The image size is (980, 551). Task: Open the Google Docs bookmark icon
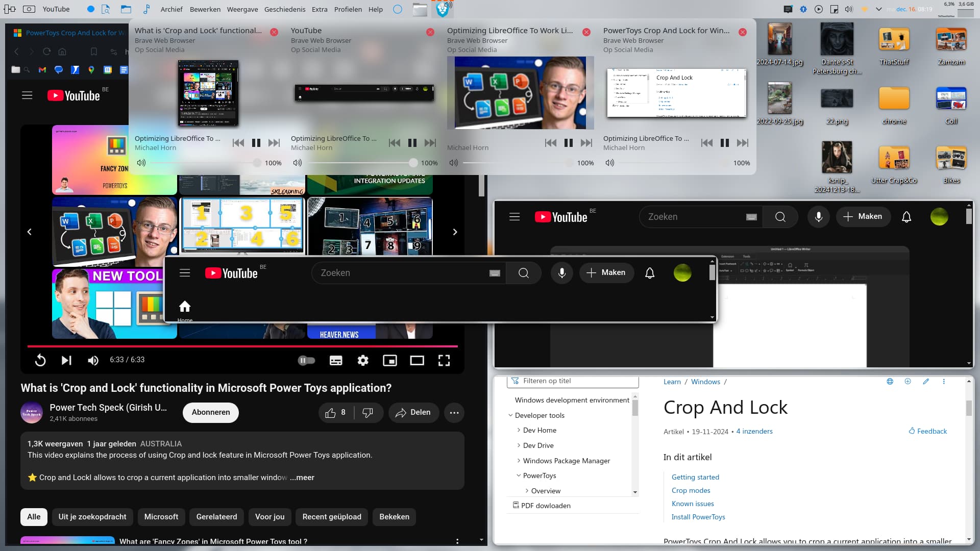(124, 70)
